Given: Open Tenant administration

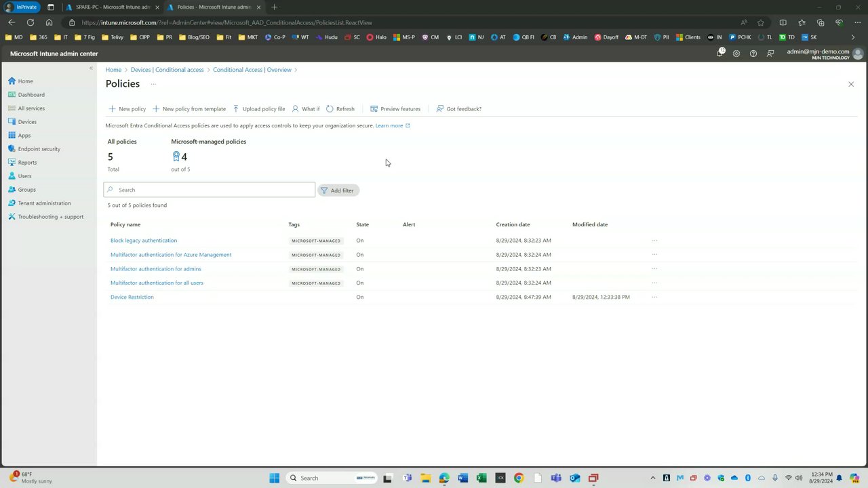Looking at the screenshot, I should [x=39, y=203].
